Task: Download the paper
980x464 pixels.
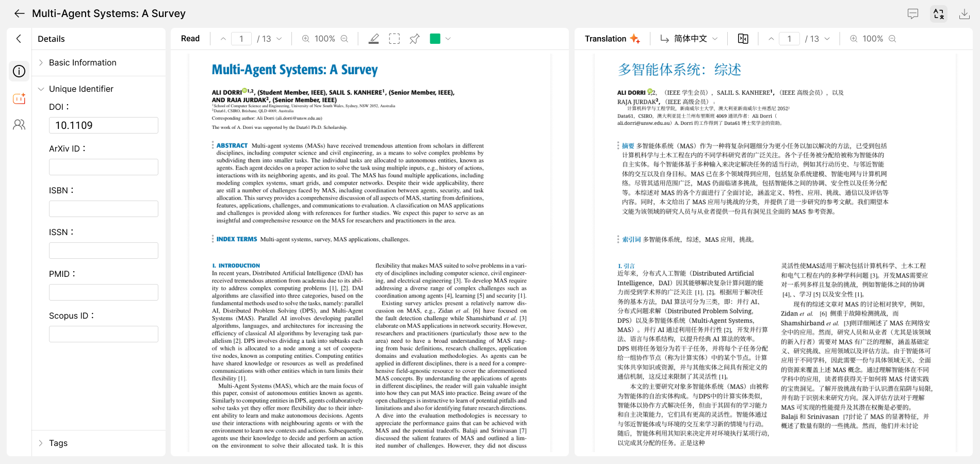Action: [965, 14]
